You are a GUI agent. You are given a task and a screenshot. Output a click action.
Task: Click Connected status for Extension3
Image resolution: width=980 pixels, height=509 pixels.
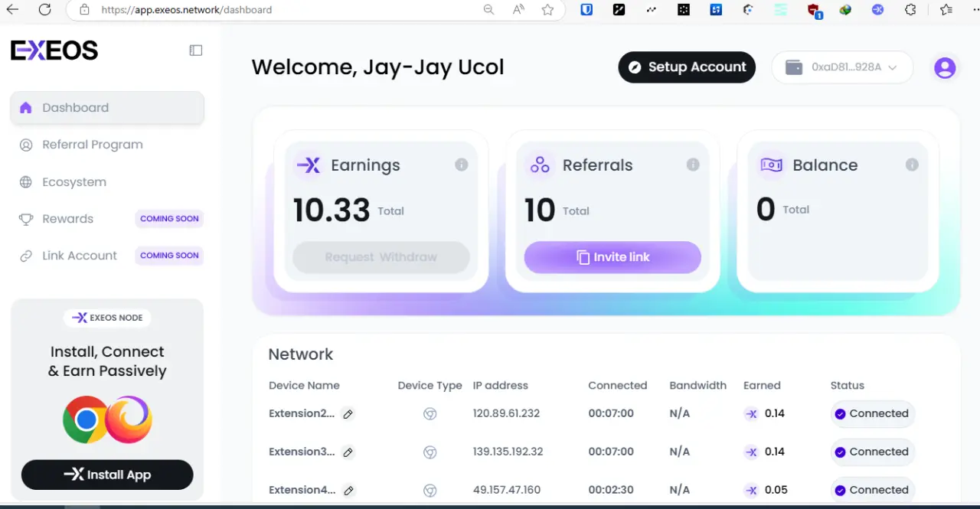tap(872, 452)
